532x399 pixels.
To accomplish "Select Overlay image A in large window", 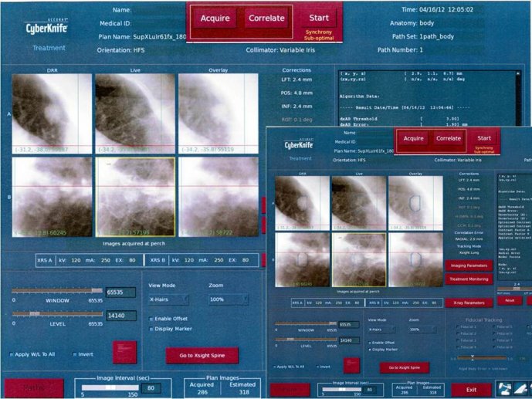I will pyautogui.click(x=219, y=113).
